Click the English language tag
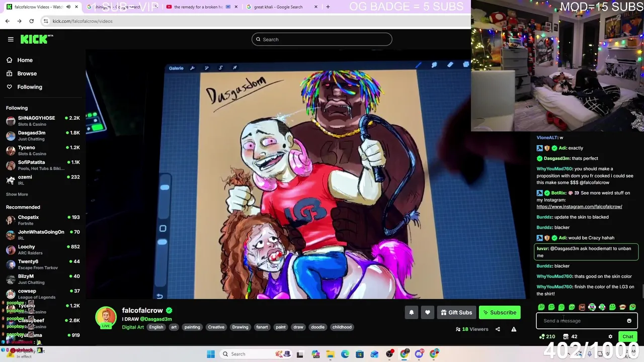Image resolution: width=644 pixels, height=362 pixels. (156, 327)
